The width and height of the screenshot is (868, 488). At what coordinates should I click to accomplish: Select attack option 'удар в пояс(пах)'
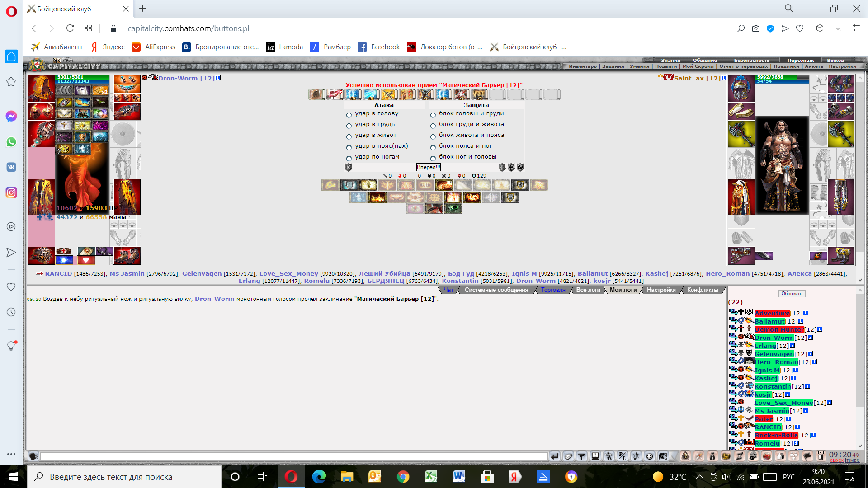349,147
